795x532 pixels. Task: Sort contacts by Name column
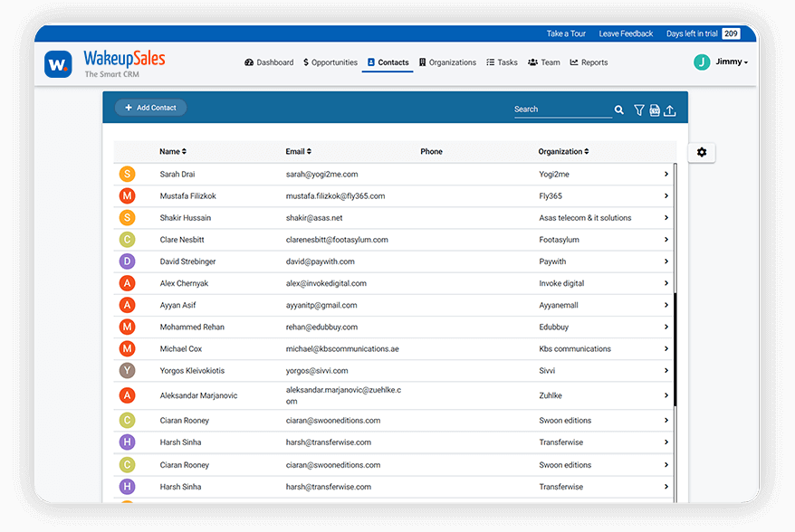(x=173, y=151)
